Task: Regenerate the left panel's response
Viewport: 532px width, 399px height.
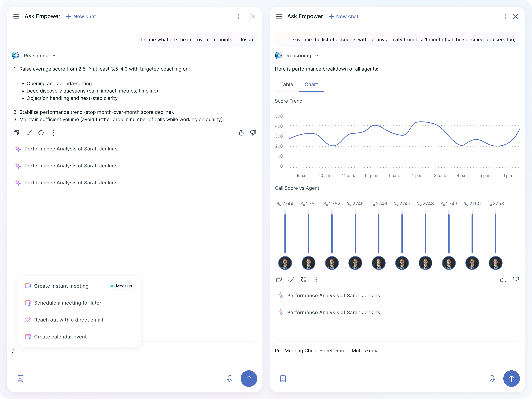Action: [41, 133]
